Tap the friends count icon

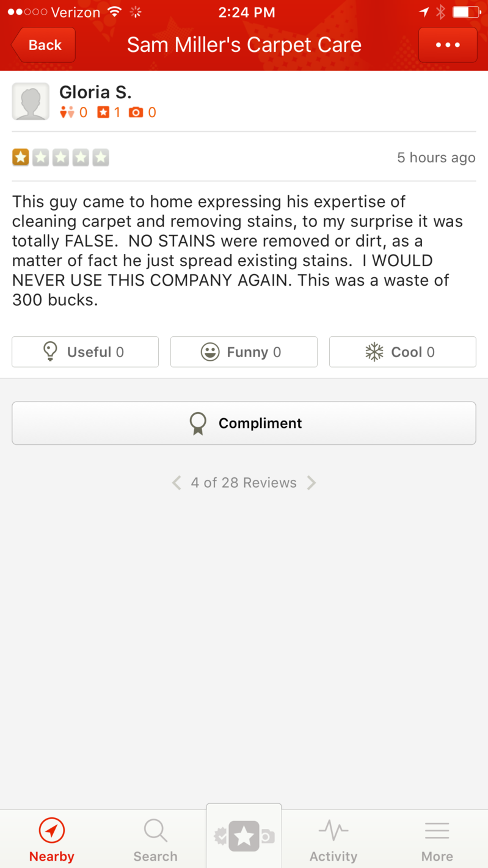click(67, 112)
